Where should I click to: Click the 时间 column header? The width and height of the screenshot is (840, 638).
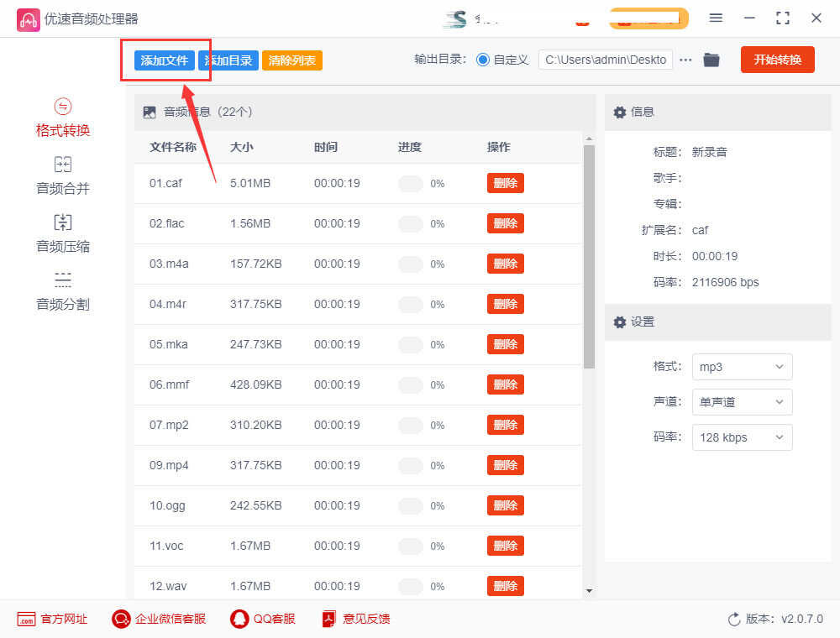pos(326,147)
